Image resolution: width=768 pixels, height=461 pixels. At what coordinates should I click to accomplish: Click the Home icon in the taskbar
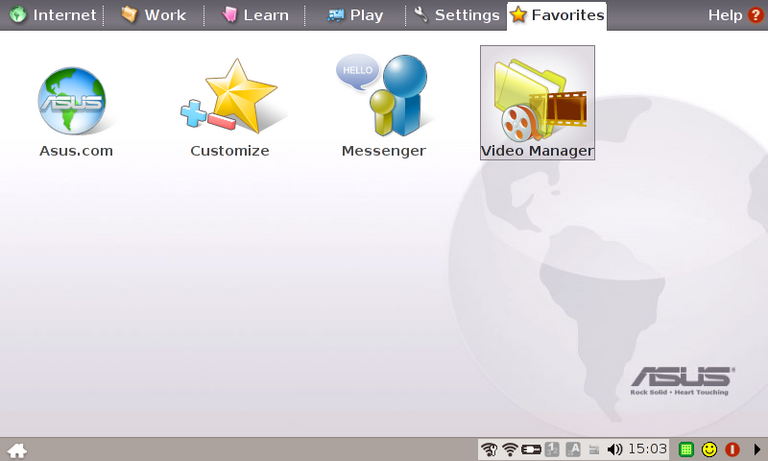(x=17, y=450)
